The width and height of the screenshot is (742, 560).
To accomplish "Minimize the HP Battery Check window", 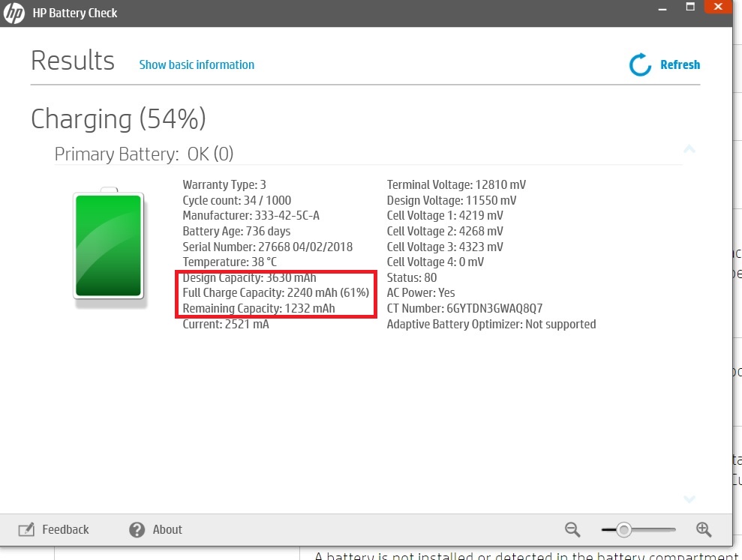I will pos(661,9).
